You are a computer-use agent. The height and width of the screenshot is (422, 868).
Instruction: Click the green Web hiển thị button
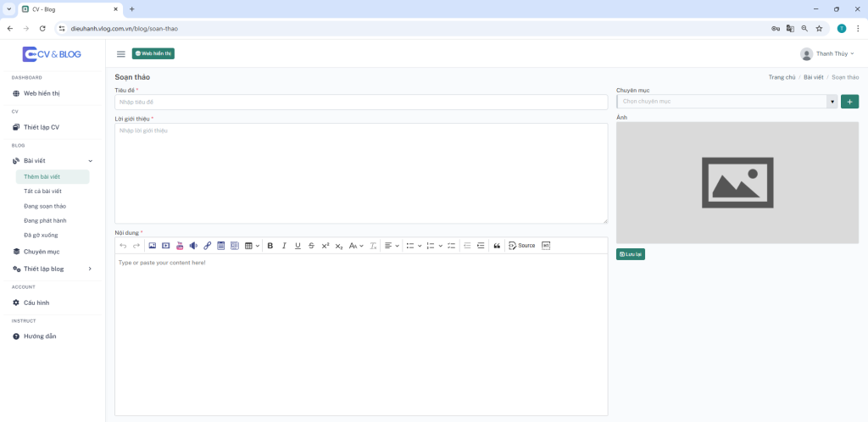[153, 53]
